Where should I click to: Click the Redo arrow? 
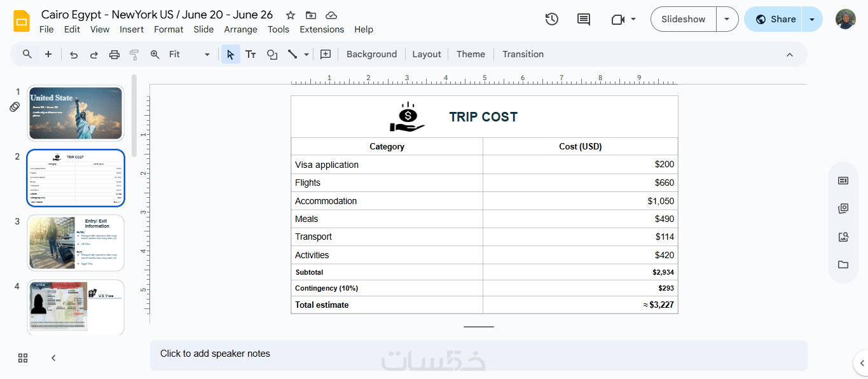tap(94, 55)
